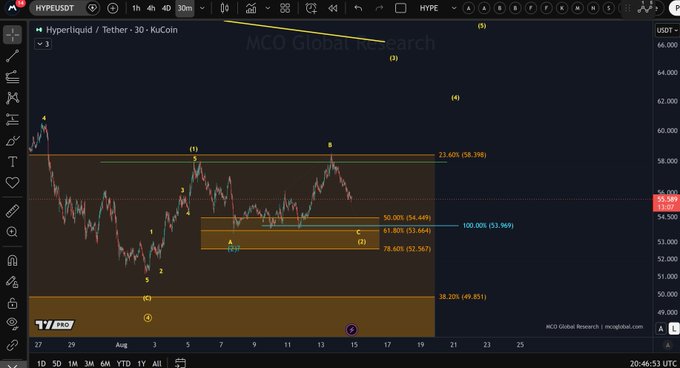Viewport: 680px width, 368px height.
Task: Open the go-to-date calendar icon
Action: coord(180,363)
